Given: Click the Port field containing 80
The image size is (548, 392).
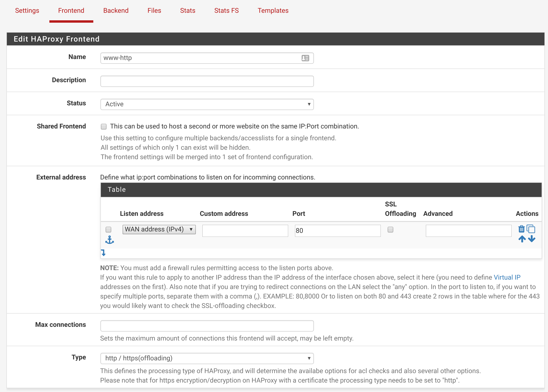Looking at the screenshot, I should (338, 231).
